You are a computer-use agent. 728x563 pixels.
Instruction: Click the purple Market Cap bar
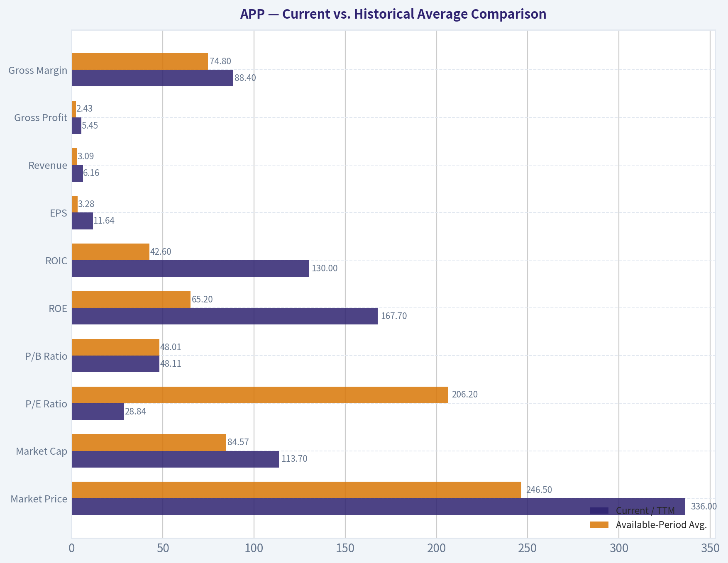[x=176, y=459]
